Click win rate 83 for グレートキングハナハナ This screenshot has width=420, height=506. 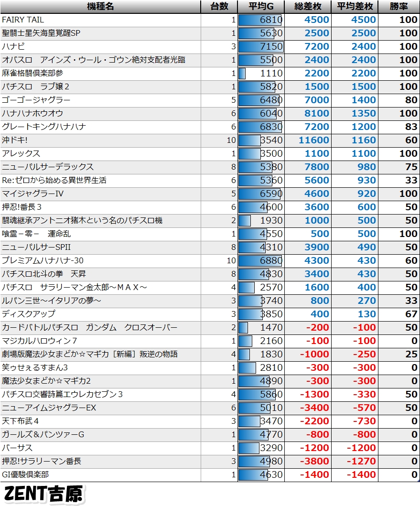point(411,127)
